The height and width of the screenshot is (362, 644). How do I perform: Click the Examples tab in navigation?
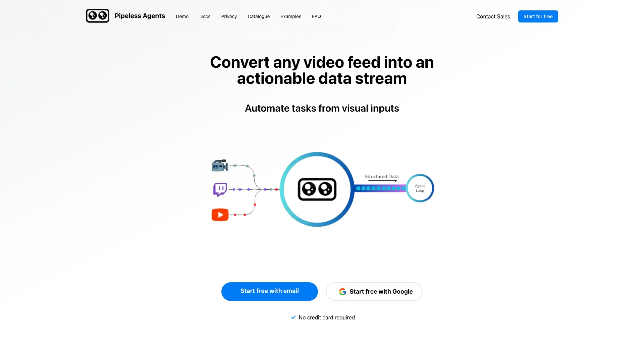click(x=290, y=16)
